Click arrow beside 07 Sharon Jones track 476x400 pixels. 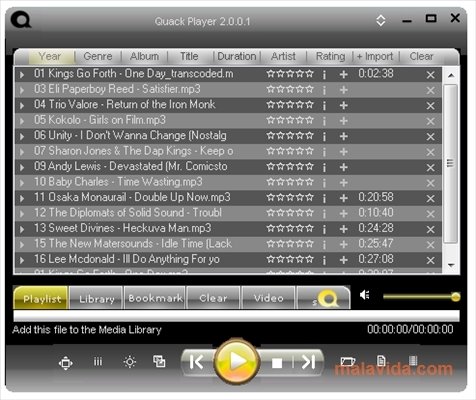pos(22,152)
